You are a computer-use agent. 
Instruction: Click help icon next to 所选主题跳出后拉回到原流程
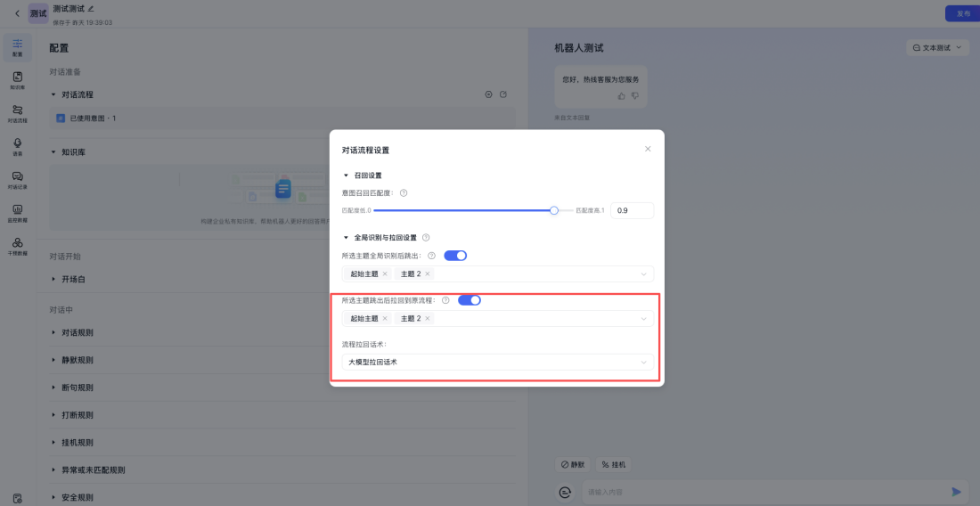[x=445, y=300]
